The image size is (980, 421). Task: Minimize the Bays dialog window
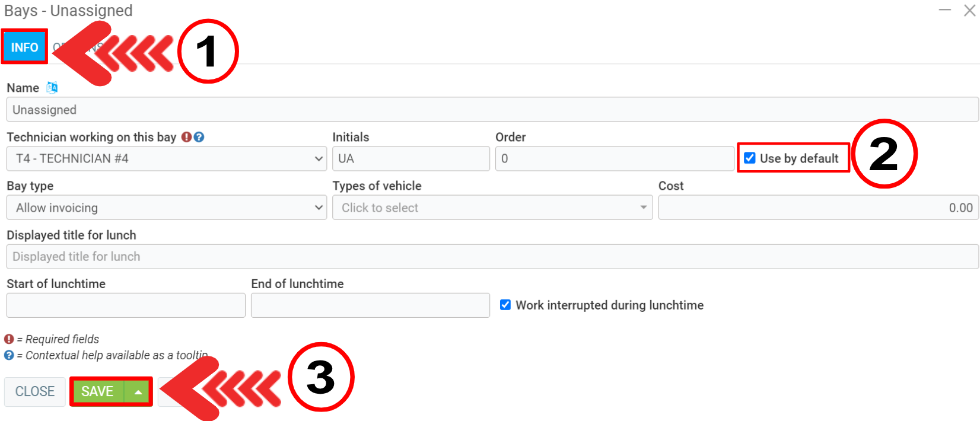click(945, 11)
